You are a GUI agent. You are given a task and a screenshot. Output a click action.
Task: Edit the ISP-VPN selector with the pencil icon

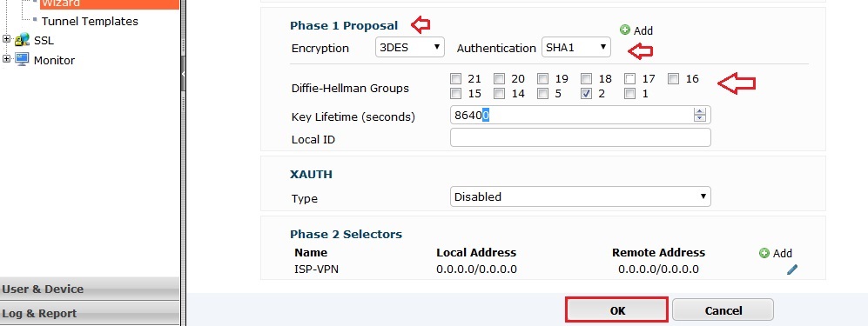[792, 269]
